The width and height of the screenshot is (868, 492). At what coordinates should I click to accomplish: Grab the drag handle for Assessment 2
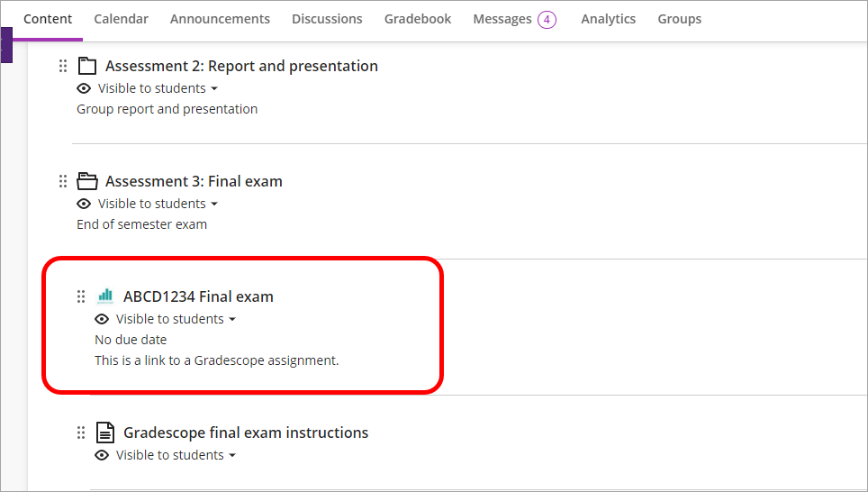click(63, 66)
